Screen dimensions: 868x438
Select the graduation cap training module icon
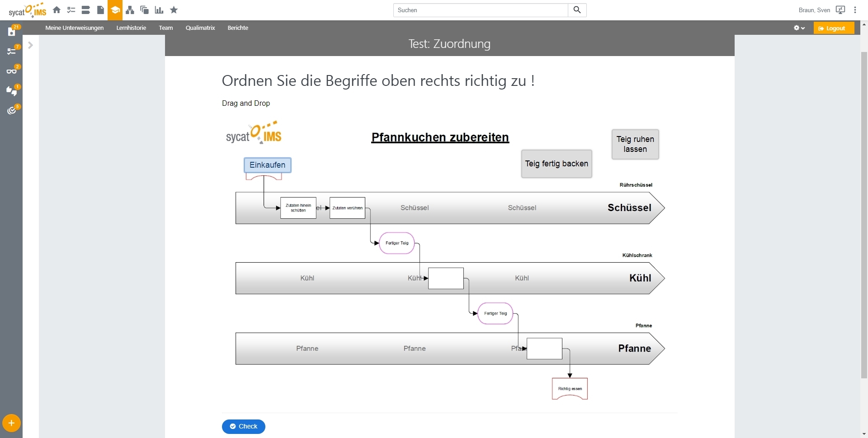115,10
